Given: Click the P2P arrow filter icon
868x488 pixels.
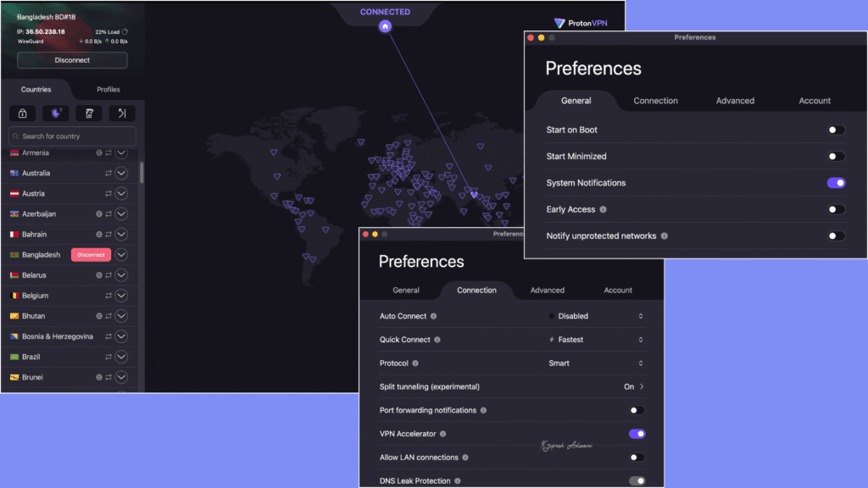Looking at the screenshot, I should click(122, 113).
